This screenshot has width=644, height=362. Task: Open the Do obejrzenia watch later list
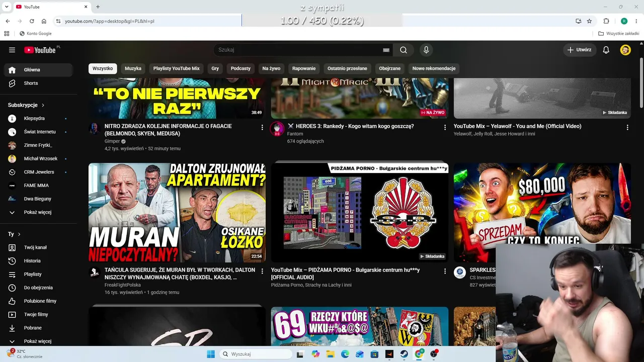pos(38,288)
